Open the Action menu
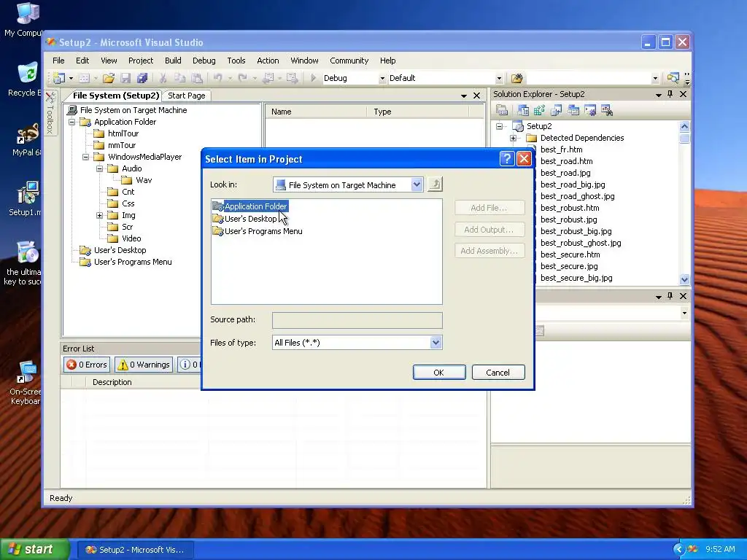The width and height of the screenshot is (747, 560). [x=268, y=61]
